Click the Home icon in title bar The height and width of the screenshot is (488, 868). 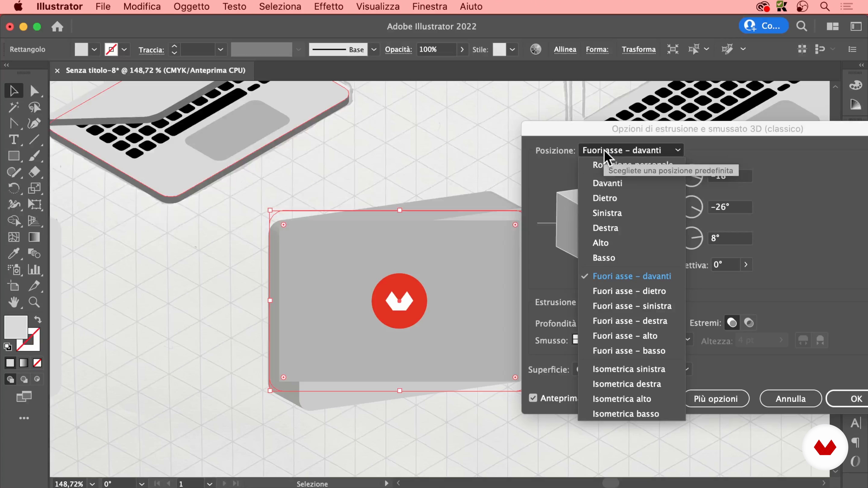pos(57,26)
